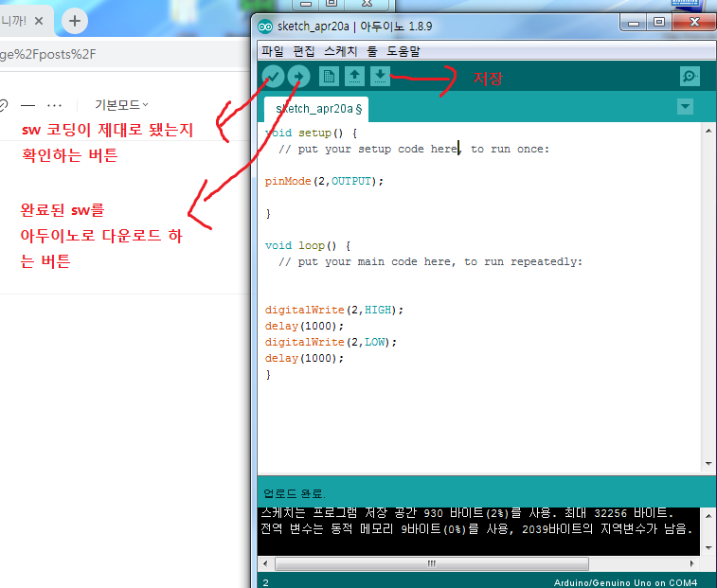717x588 pixels.
Task: Create a new sketch with the New icon
Action: click(329, 77)
